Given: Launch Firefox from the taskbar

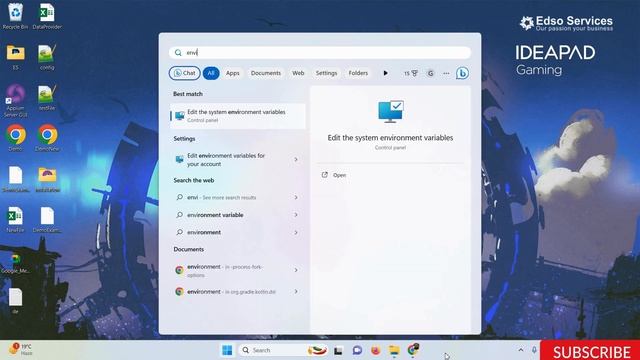Looking at the screenshot, I should point(376,350).
